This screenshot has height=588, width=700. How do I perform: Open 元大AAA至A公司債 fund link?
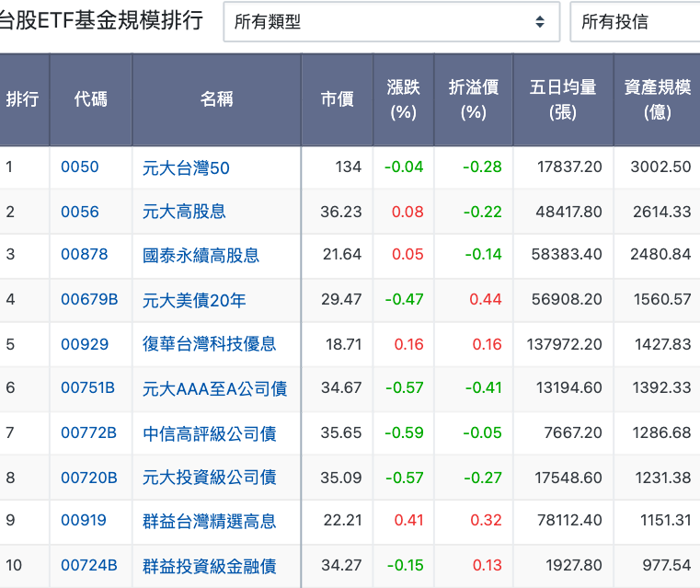214,389
